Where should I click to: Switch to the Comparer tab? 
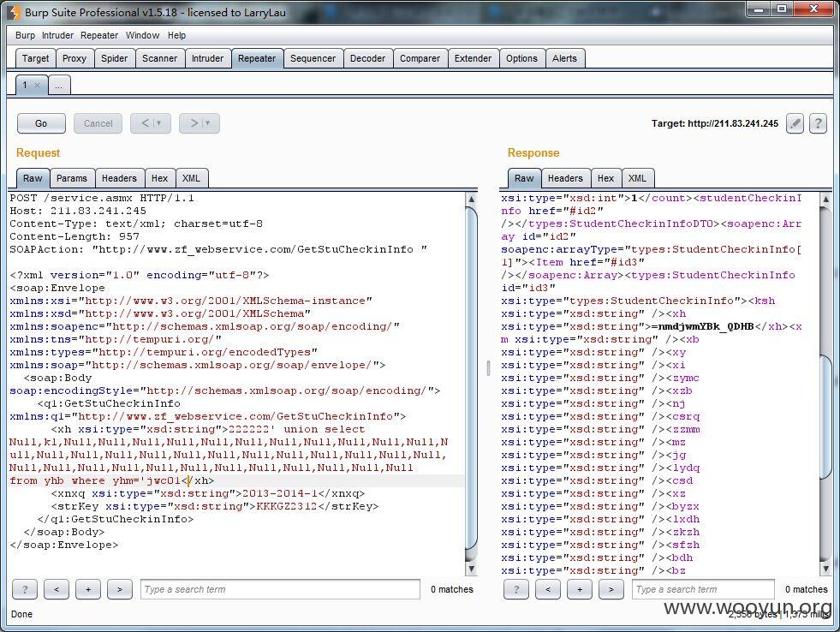420,58
